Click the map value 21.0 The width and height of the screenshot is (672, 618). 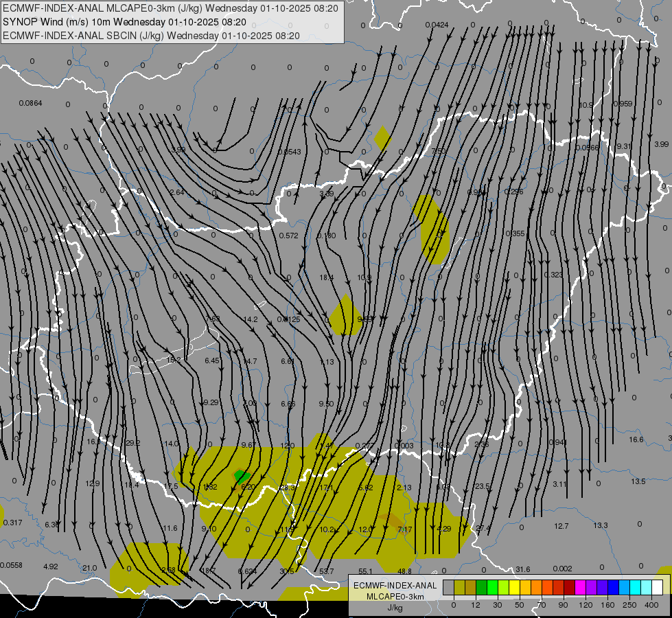click(x=89, y=569)
